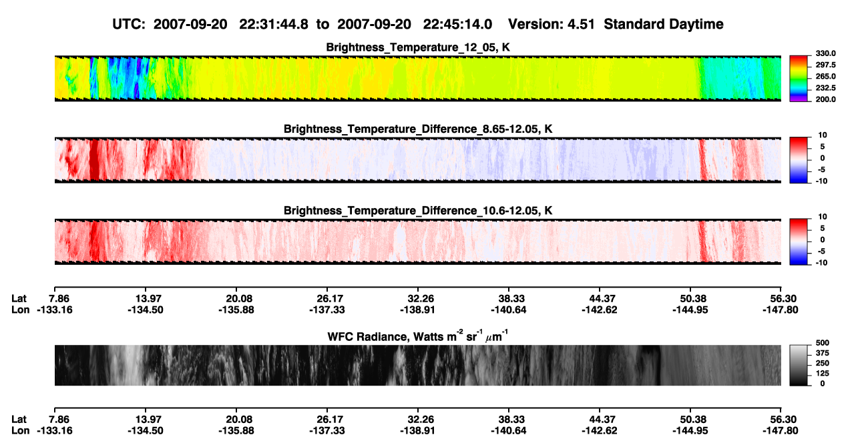Select the 10.6-12.05 temperature difference image strip
This screenshot has width=868, height=445.
417,241
